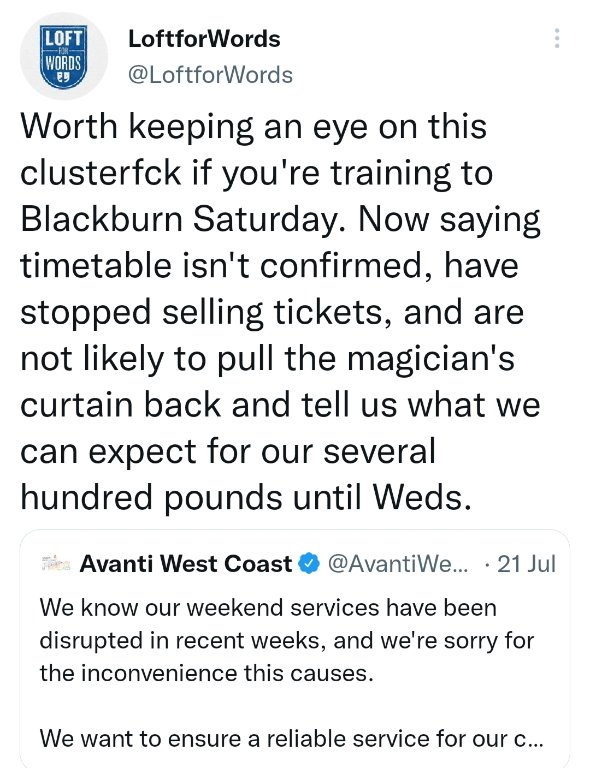This screenshot has height=768, width=590.
Task: Open the three-dot more options menu
Action: coord(557,38)
